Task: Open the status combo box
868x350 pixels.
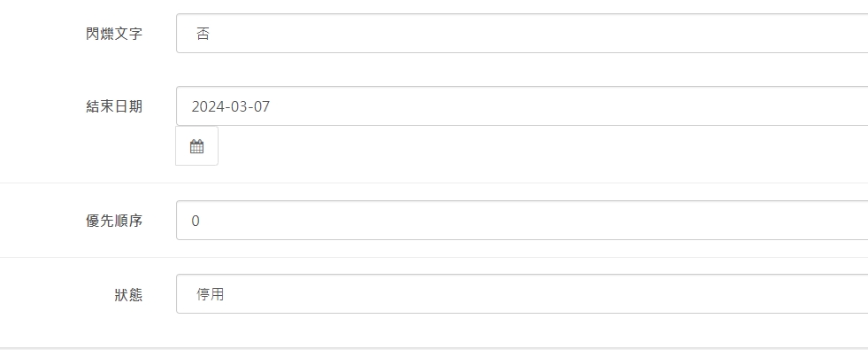Action: tap(522, 293)
